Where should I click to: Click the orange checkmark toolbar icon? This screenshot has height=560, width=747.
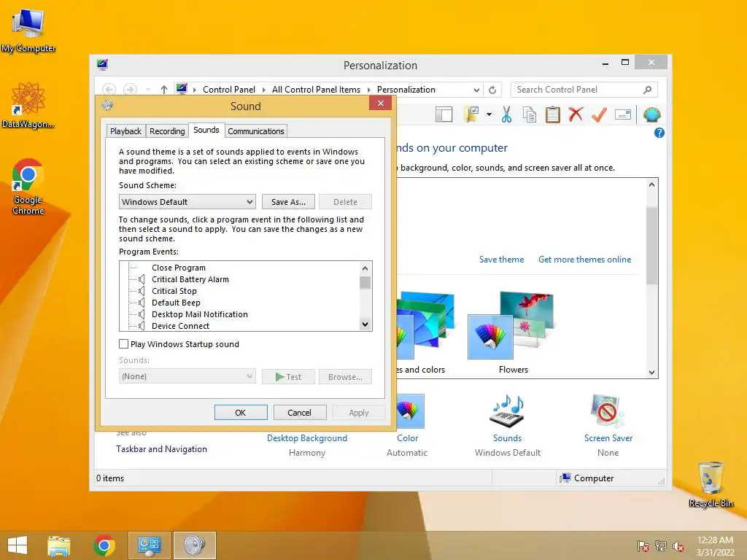tap(600, 114)
